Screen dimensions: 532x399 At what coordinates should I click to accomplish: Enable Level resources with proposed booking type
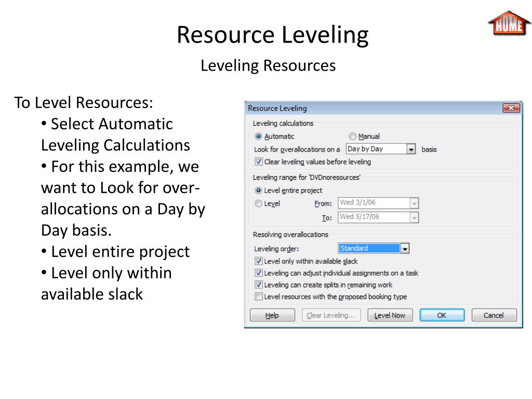tap(259, 297)
